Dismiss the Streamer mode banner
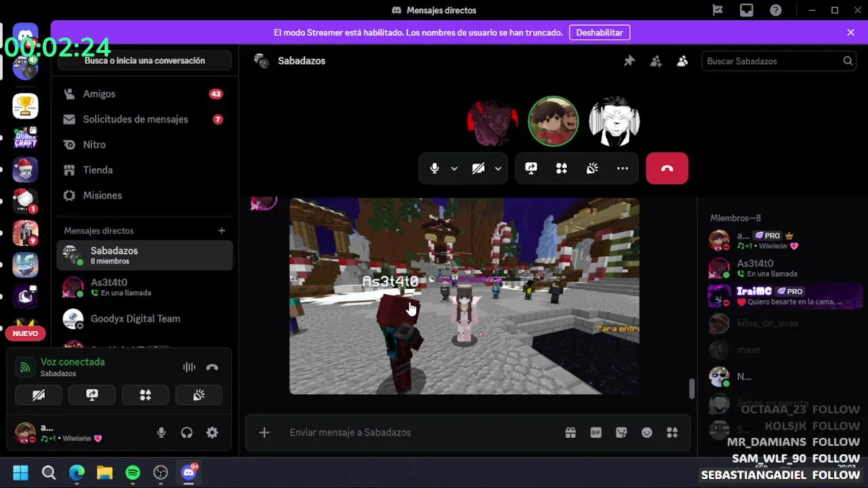 coord(850,33)
